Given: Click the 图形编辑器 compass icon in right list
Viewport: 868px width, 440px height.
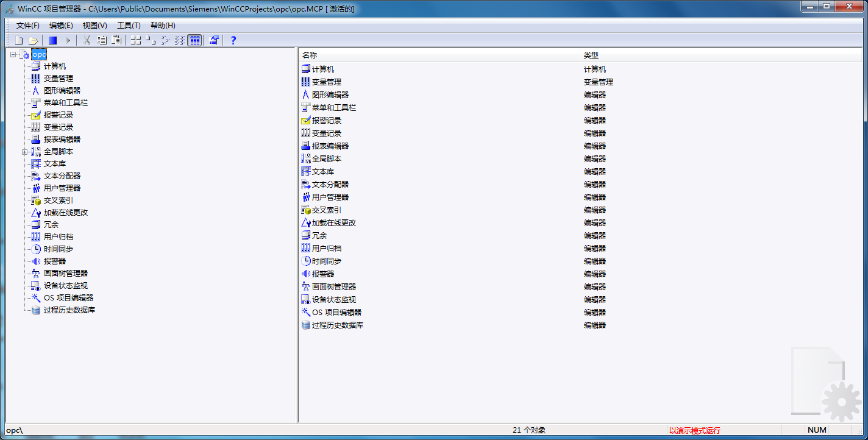Looking at the screenshot, I should coord(306,95).
